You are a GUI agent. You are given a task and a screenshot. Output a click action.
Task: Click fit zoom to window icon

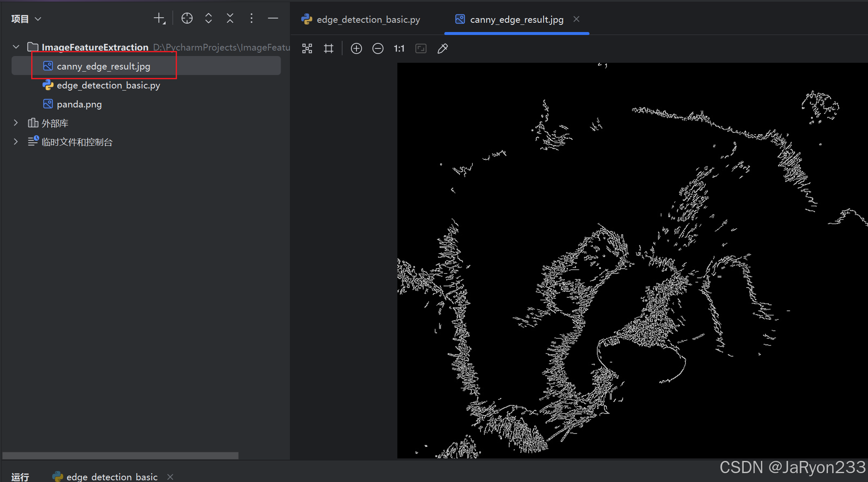421,49
